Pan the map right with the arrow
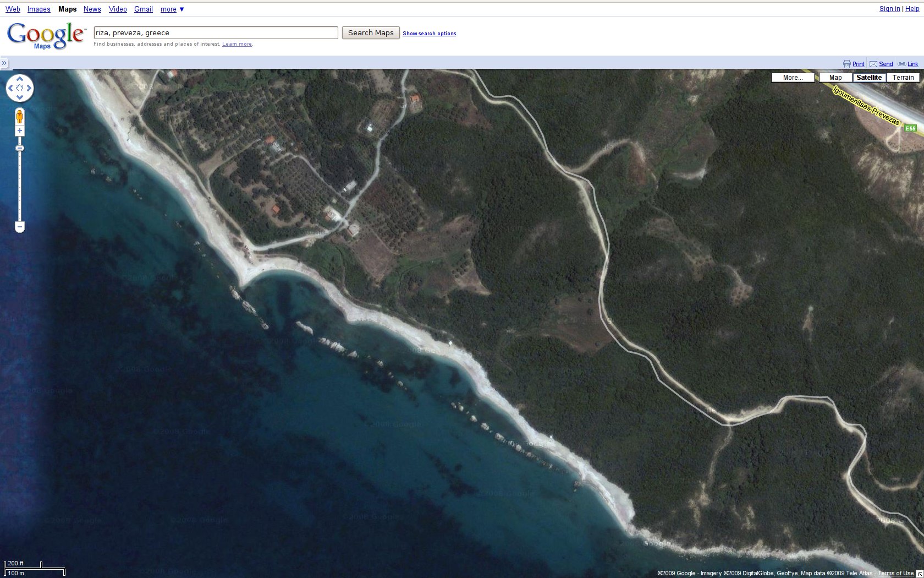The image size is (924, 578). point(29,88)
